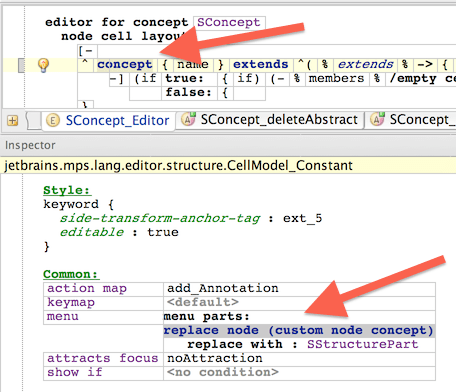Click the SStructurePart replacement concept
This screenshot has height=392, width=456.
click(363, 344)
